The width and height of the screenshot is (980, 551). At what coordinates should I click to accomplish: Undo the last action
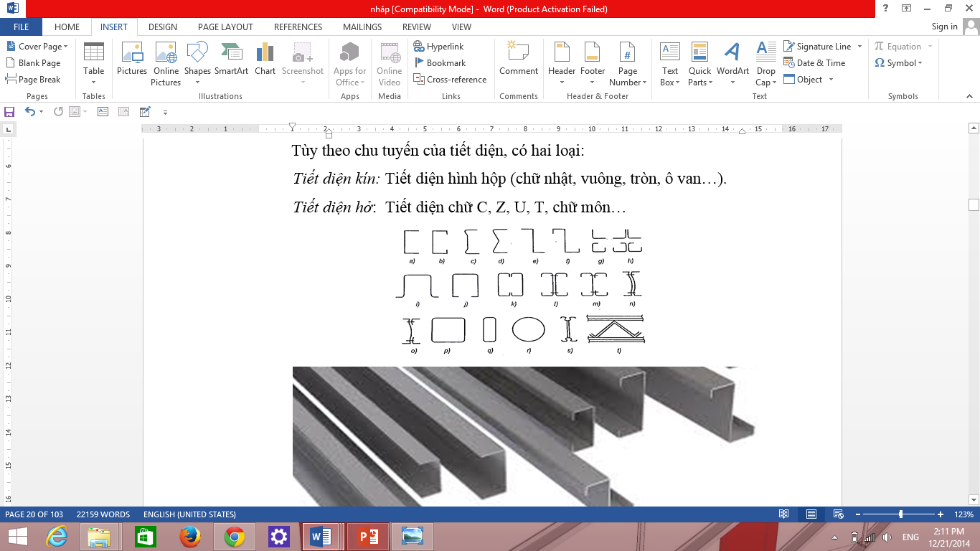click(30, 111)
